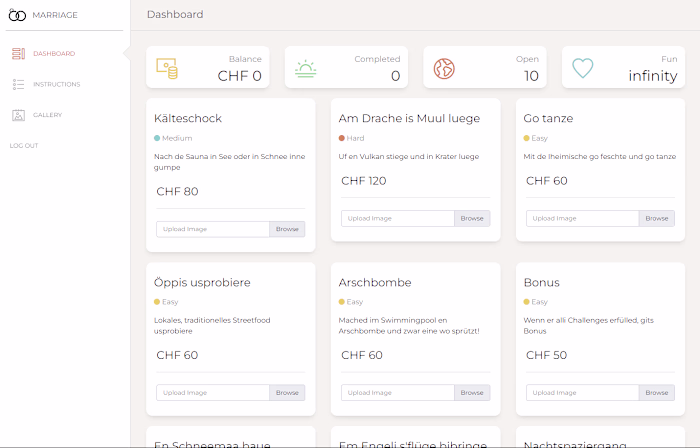Click the 'Mached im Swimmingpool' description
This screenshot has height=448, width=700.
coord(409,326)
